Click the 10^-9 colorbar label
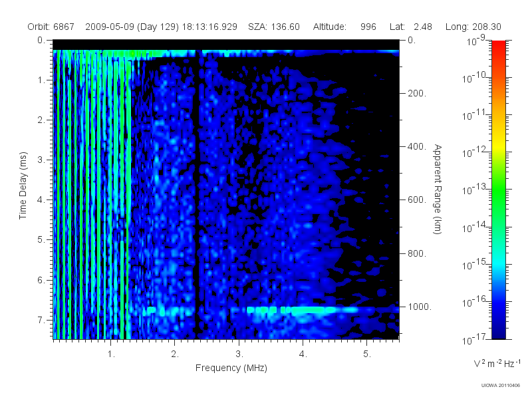The height and width of the screenshot is (399, 532). [476, 40]
